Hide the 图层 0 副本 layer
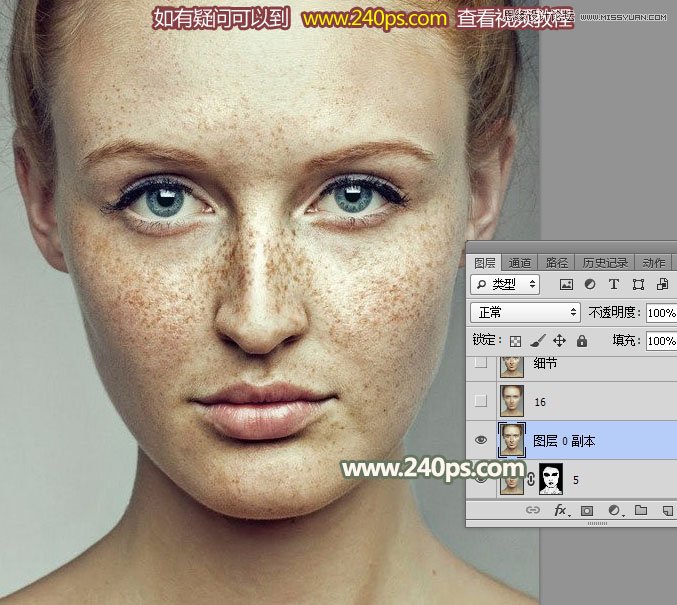Image resolution: width=677 pixels, height=605 pixels. click(x=481, y=440)
